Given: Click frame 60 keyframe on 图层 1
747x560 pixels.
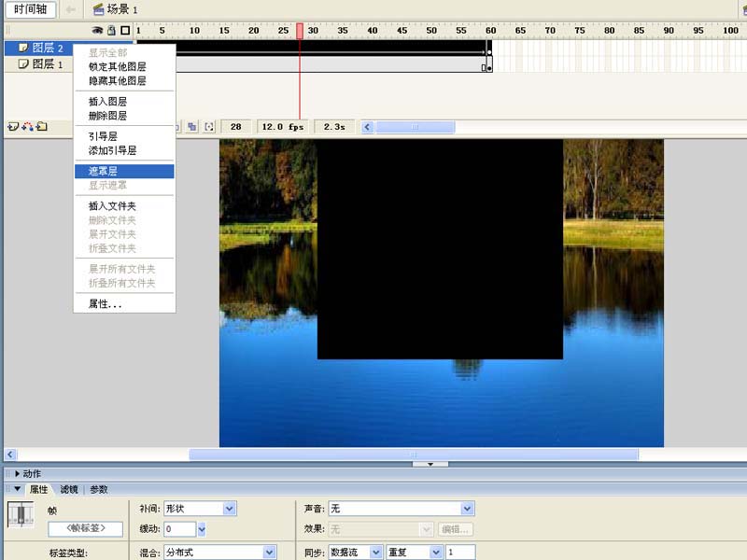Looking at the screenshot, I should click(488, 64).
